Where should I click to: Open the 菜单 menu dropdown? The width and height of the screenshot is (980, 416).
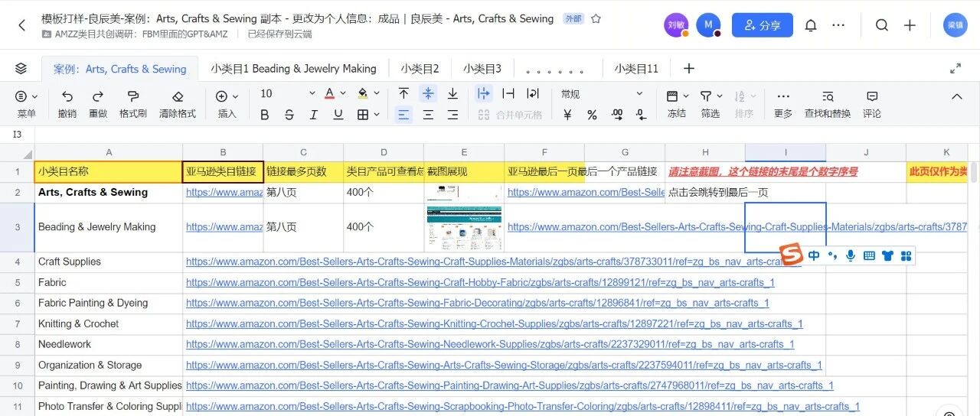26,104
